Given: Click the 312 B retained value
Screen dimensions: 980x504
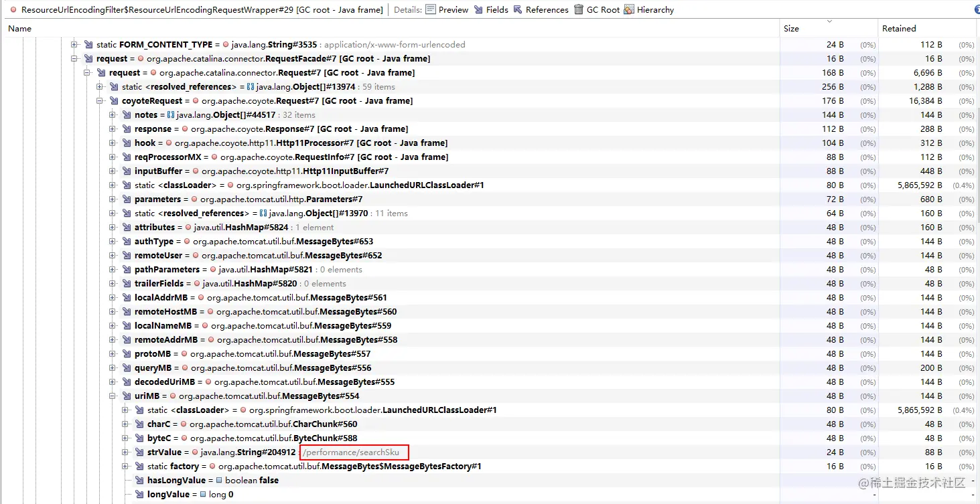Looking at the screenshot, I should coord(931,143).
